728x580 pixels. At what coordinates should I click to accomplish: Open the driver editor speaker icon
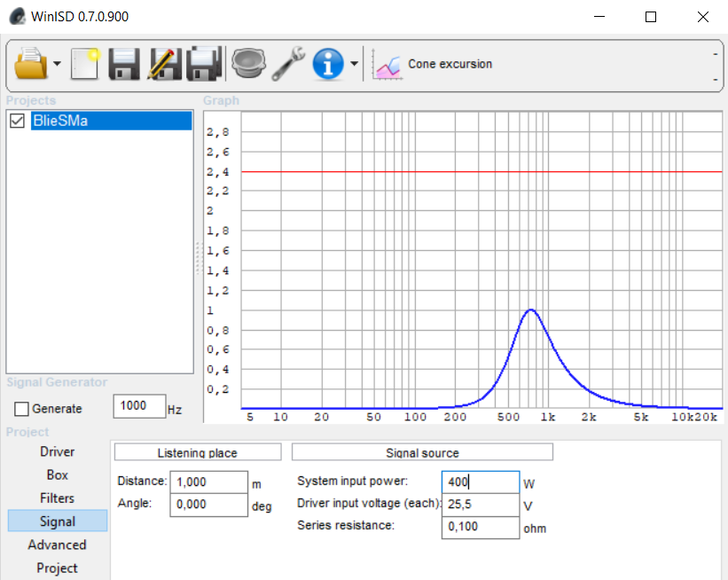click(248, 64)
